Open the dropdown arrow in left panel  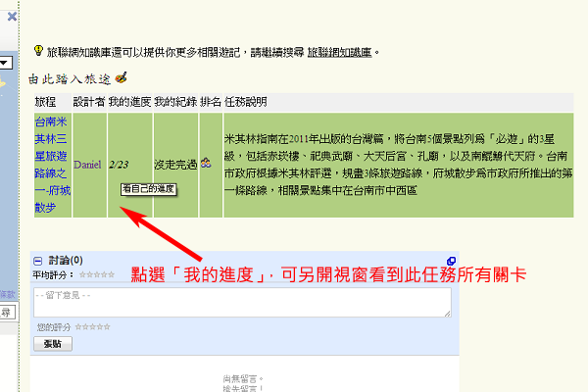coord(6,63)
